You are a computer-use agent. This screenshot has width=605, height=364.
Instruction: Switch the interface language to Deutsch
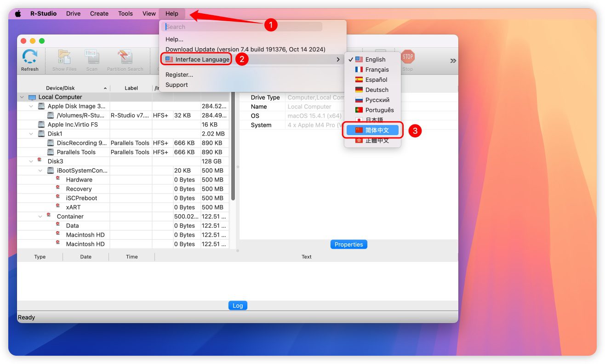377,90
